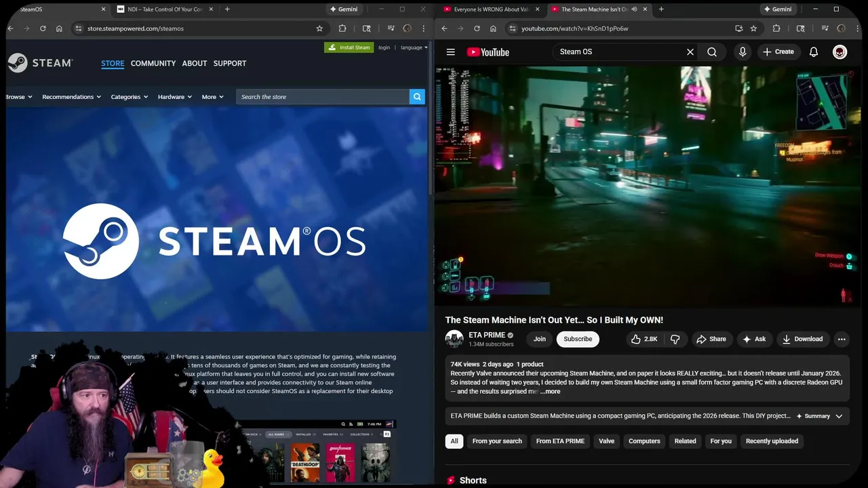Viewport: 868px width, 488px height.
Task: Click the Steam login link
Action: (x=384, y=47)
